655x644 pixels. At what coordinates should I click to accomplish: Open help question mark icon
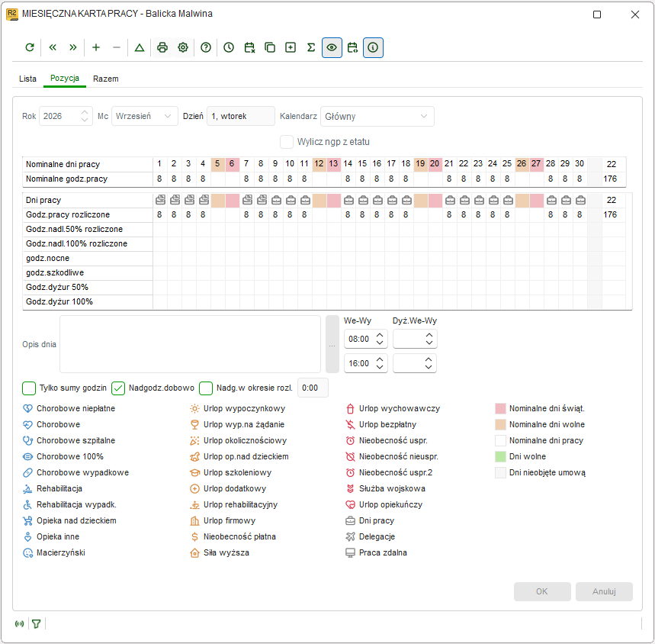coord(206,47)
